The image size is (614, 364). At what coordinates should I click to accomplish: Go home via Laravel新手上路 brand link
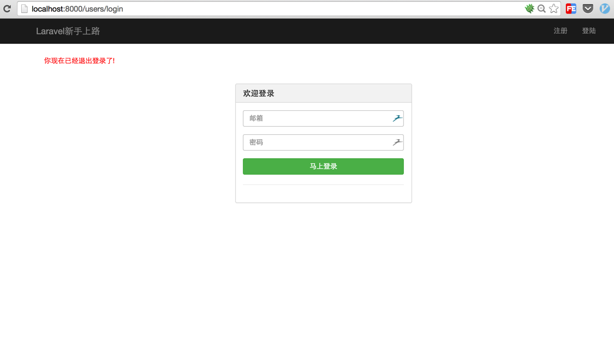[68, 31]
